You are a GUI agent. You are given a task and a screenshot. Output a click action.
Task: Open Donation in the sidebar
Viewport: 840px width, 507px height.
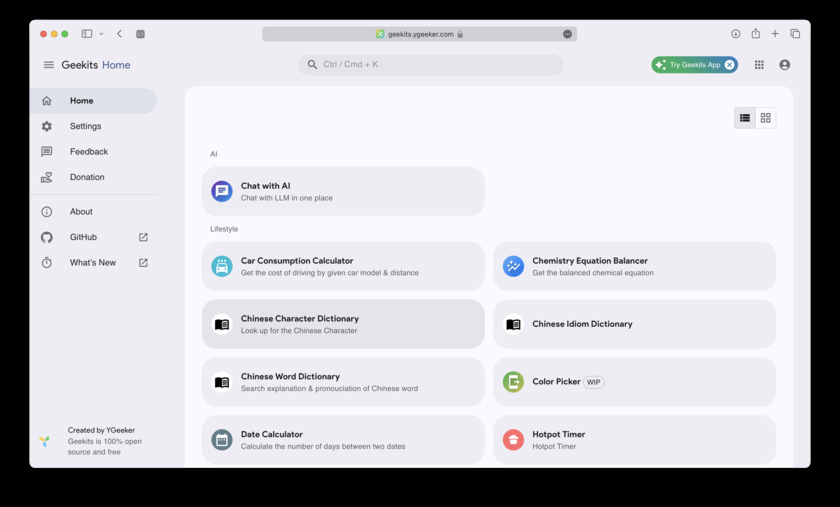click(93, 177)
